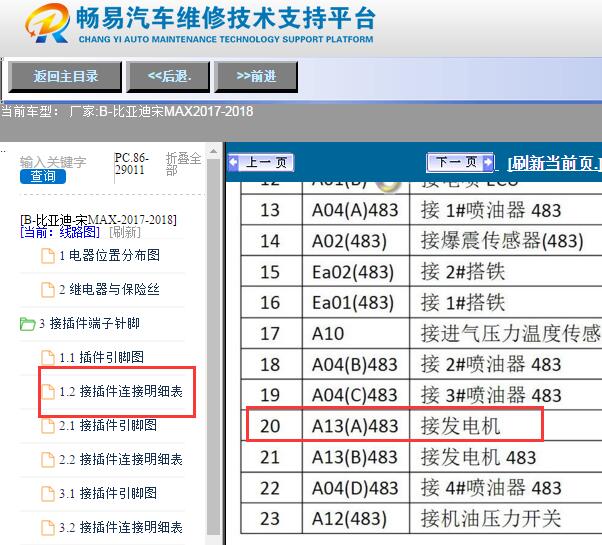602x545 pixels.
Task: Focus the 输入关键字 search field
Action: tap(53, 162)
